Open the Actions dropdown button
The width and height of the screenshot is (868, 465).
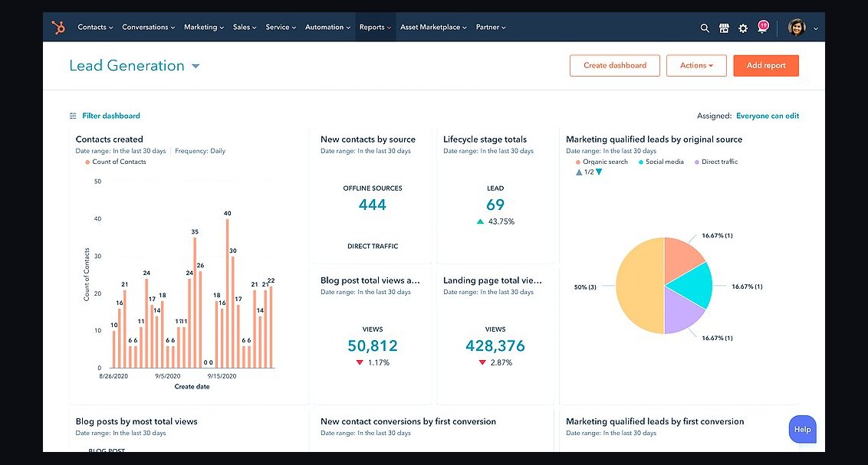click(696, 65)
